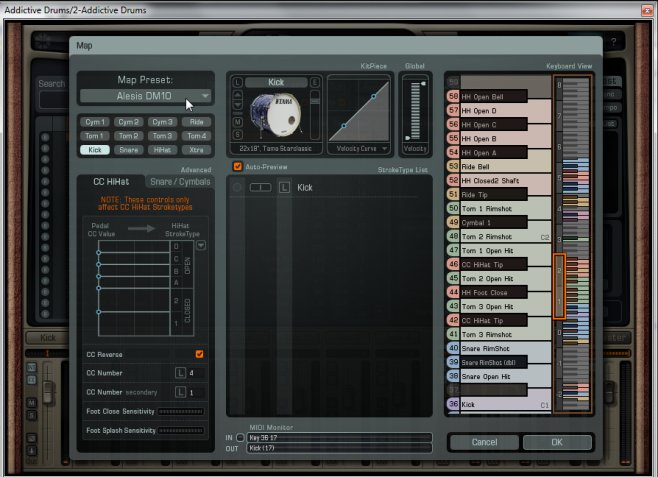Select the Cym 2 kitpiece button
The image size is (658, 477).
pyautogui.click(x=128, y=122)
